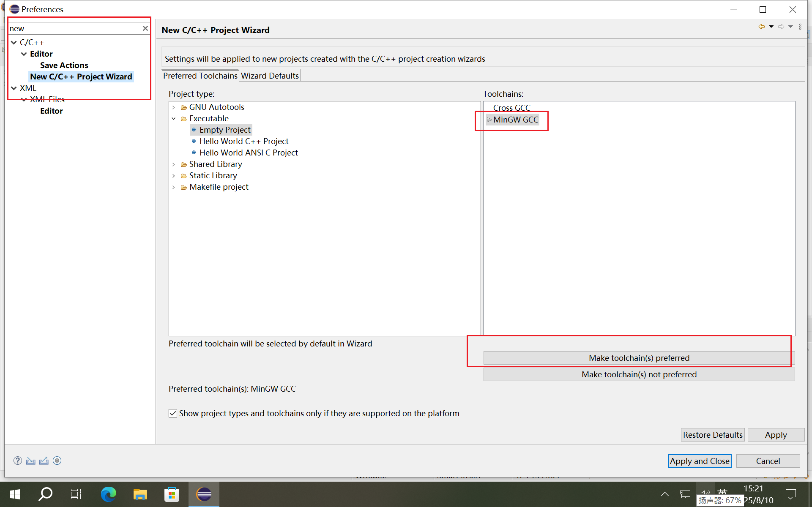Click the Restore Defaults button
Image resolution: width=812 pixels, height=507 pixels.
click(x=713, y=435)
